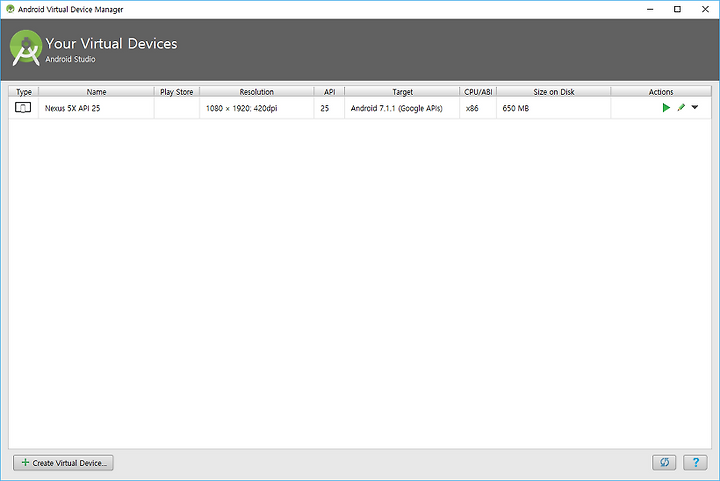Click the phone device type icon
Screen dimensions: 720x481
[23, 108]
